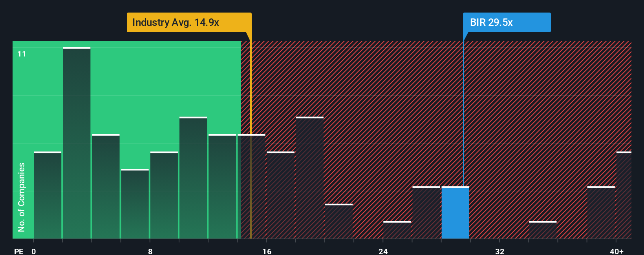Click the 40+ tick label on PE axis
This screenshot has width=644, height=255.
coord(617,251)
